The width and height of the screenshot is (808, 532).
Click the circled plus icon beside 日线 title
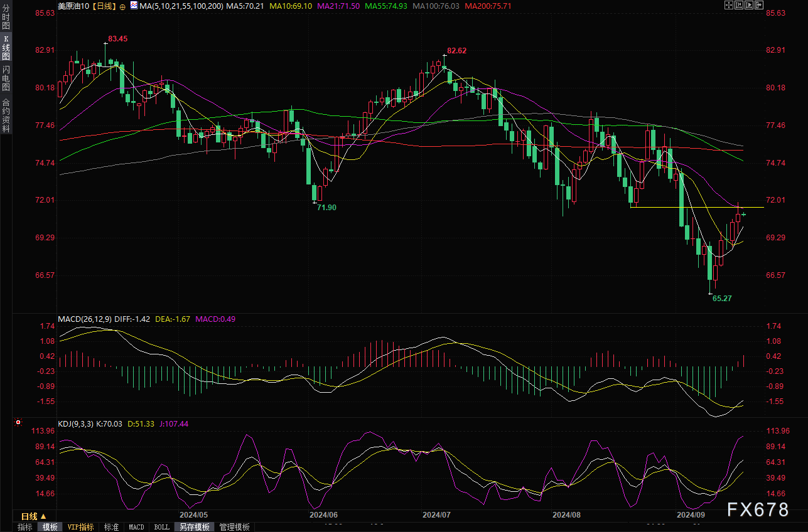point(122,6)
